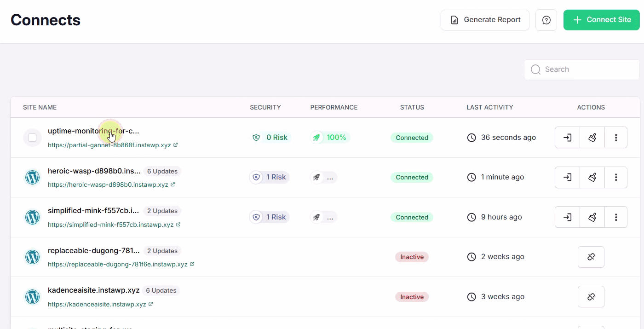Click the login icon for uptime-monitoring site
Screen dimensions: 644x329
tap(568, 138)
